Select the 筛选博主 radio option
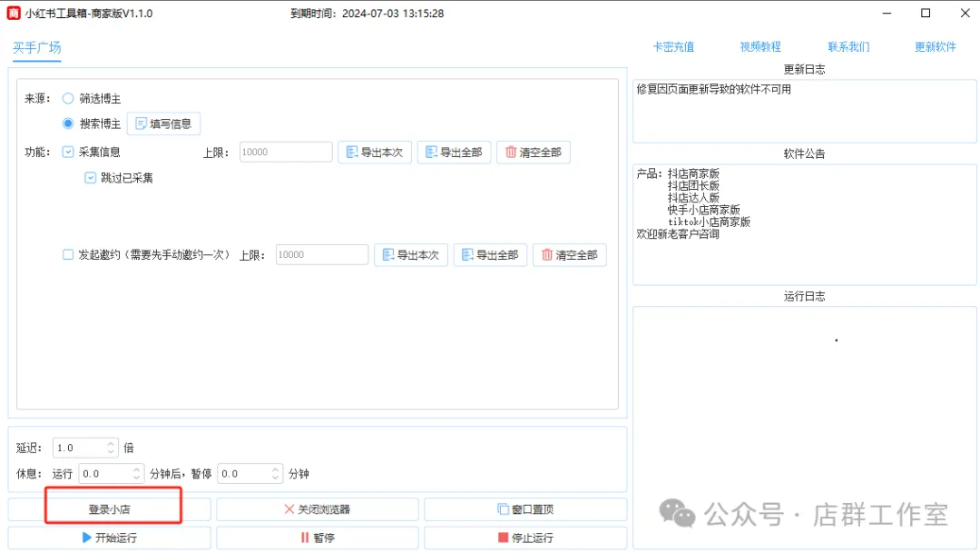 point(68,98)
